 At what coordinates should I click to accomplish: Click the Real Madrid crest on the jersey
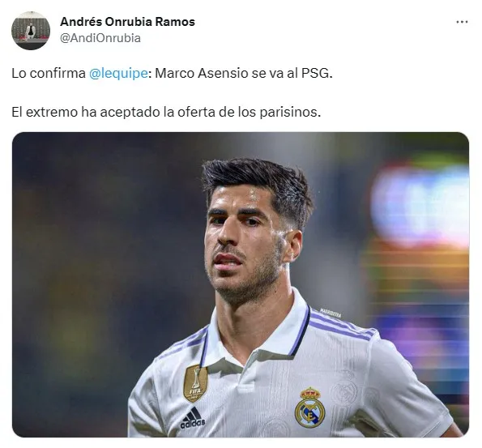(309, 407)
